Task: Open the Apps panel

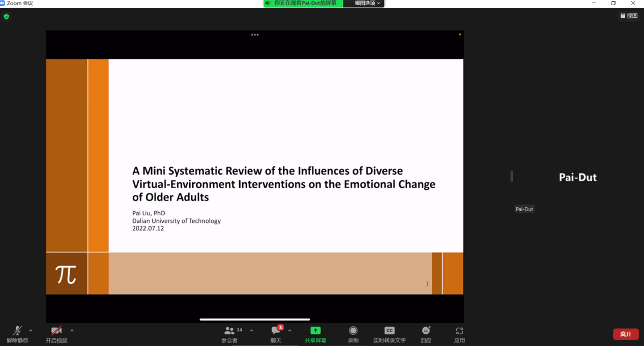Action: (x=459, y=331)
